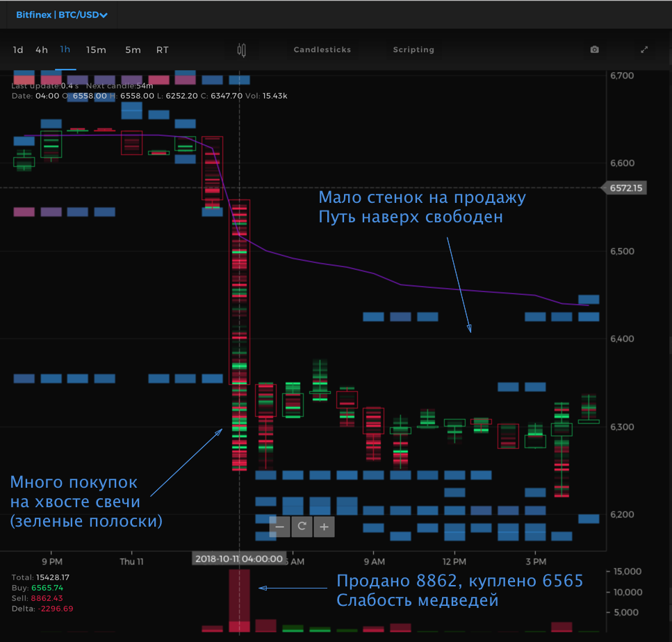Select the 5m timeframe
This screenshot has height=642, width=672.
click(133, 50)
